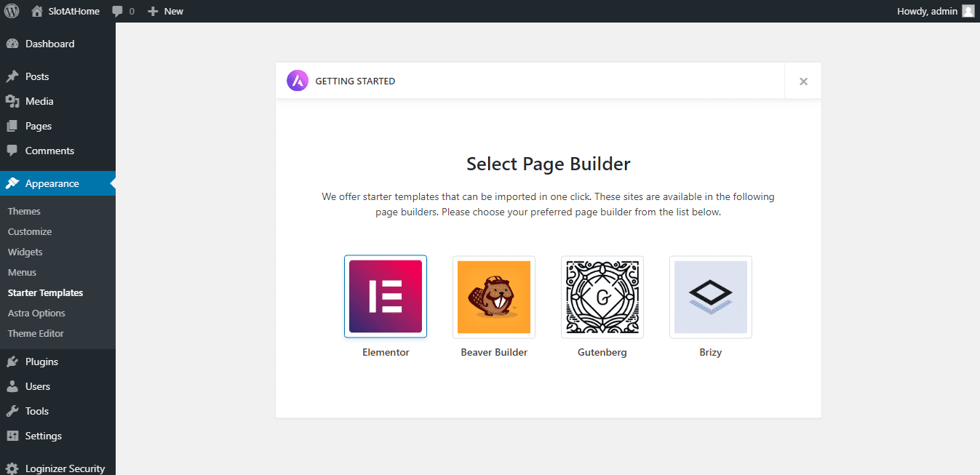The image size is (980, 475).
Task: Open Astra Options submenu link
Action: (36, 313)
